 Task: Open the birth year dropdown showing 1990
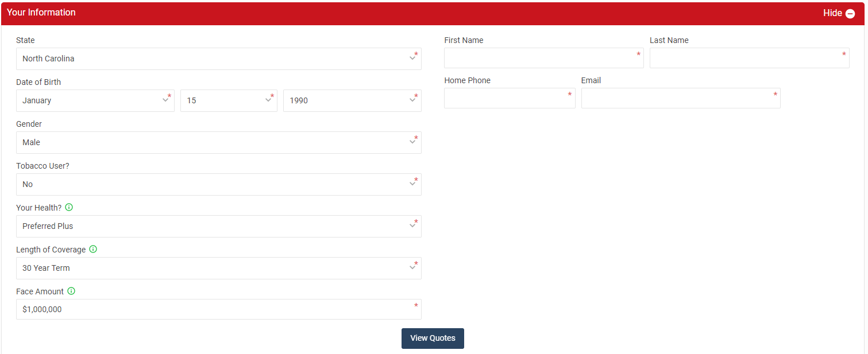352,100
